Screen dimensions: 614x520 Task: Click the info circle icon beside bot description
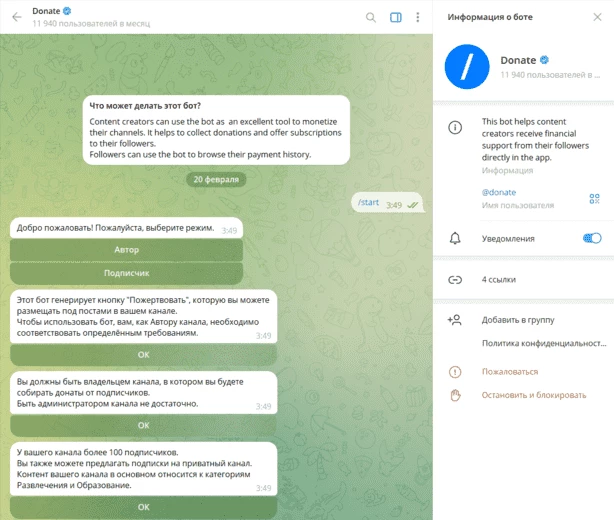455,127
